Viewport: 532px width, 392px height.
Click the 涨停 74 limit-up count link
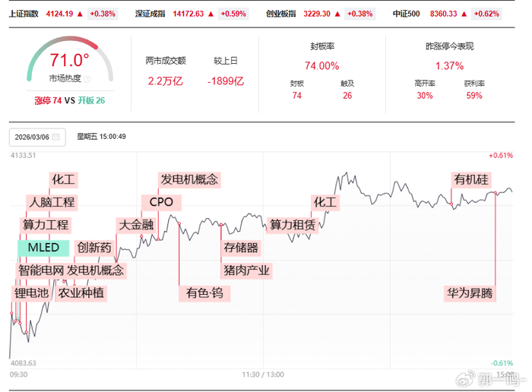pyautogui.click(x=48, y=101)
